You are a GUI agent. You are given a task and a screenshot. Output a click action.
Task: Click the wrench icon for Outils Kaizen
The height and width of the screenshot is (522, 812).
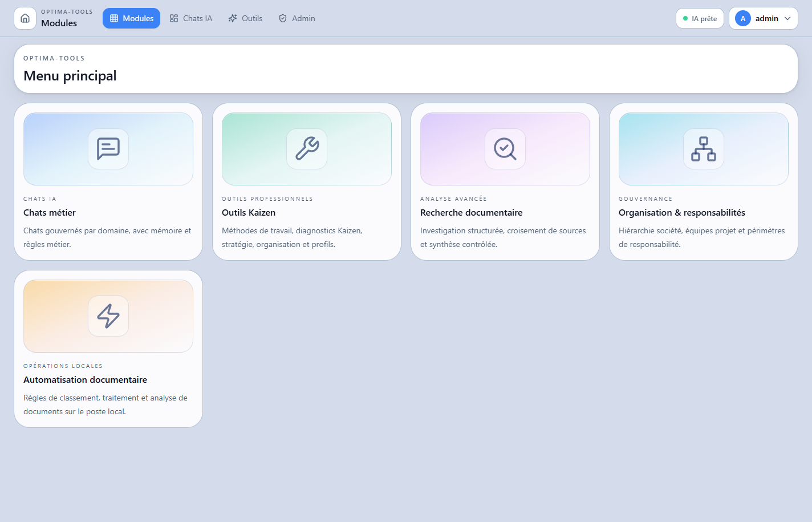[x=307, y=149]
